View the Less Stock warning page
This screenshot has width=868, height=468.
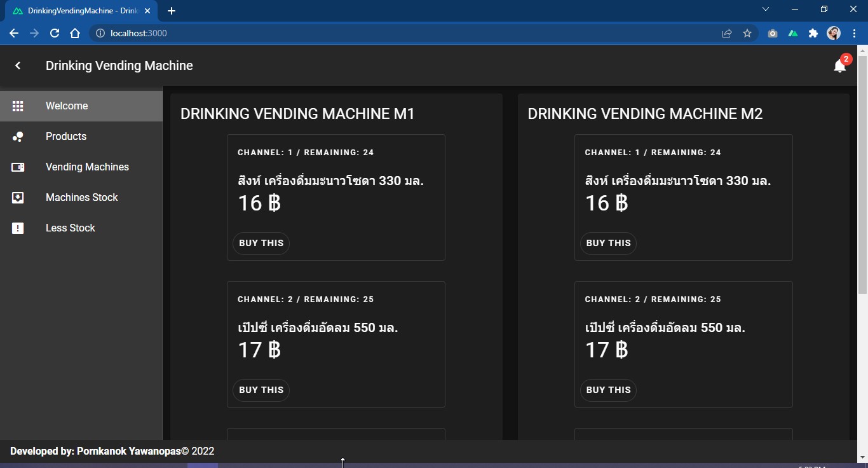[x=70, y=228]
